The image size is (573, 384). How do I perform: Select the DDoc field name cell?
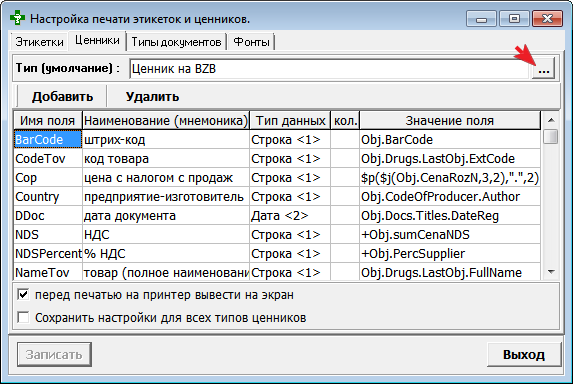pos(48,216)
